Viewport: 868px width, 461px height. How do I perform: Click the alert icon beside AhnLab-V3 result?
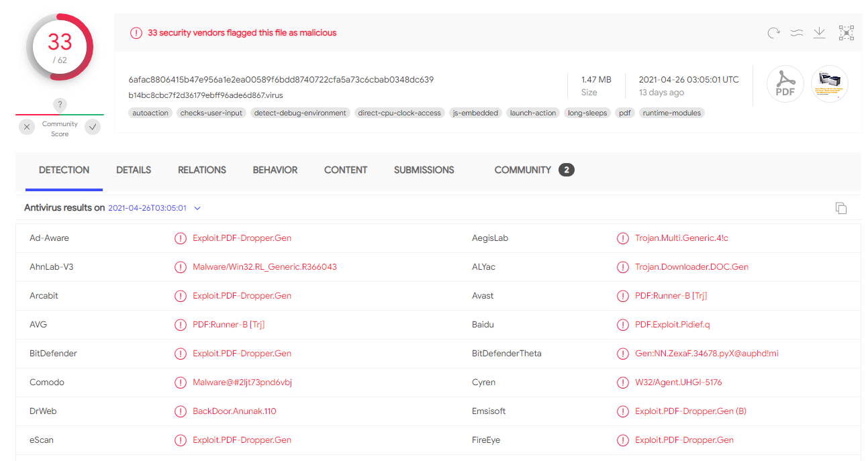point(181,267)
